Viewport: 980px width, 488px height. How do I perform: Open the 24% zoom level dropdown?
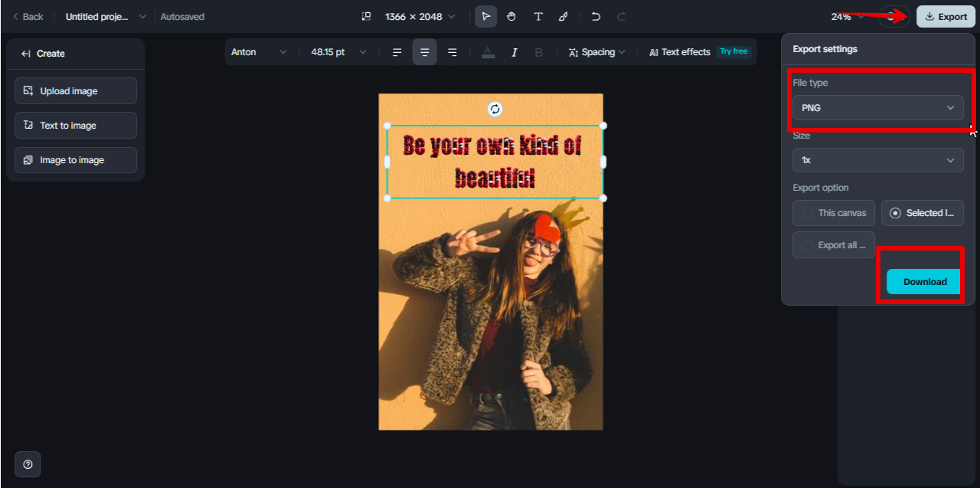pos(848,16)
